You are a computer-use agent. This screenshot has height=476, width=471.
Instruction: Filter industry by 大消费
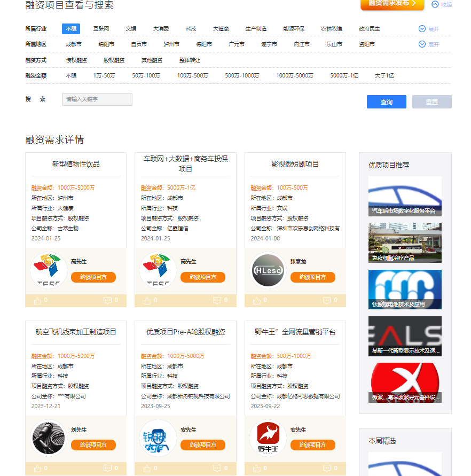(x=161, y=29)
